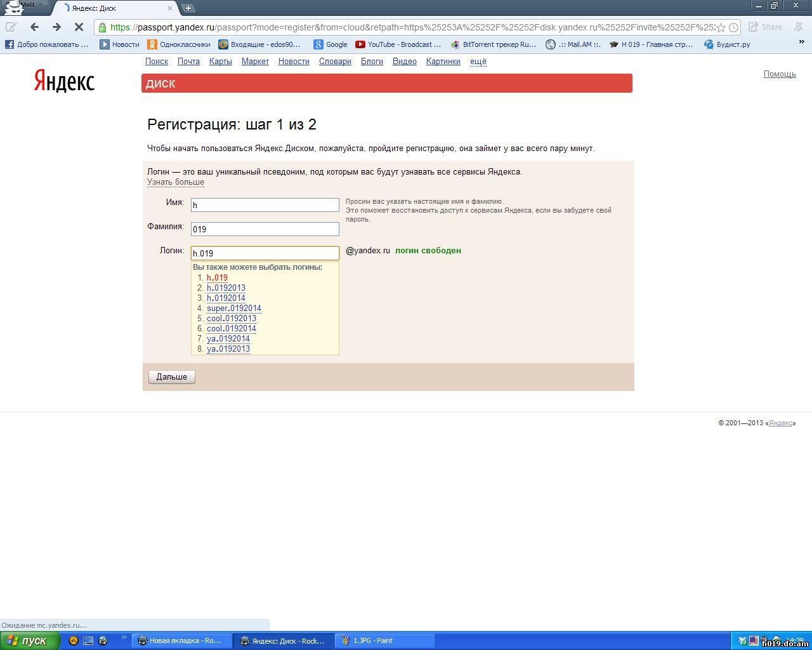Click the address bar URL
Screen dimensions: 812x650
tap(412, 27)
